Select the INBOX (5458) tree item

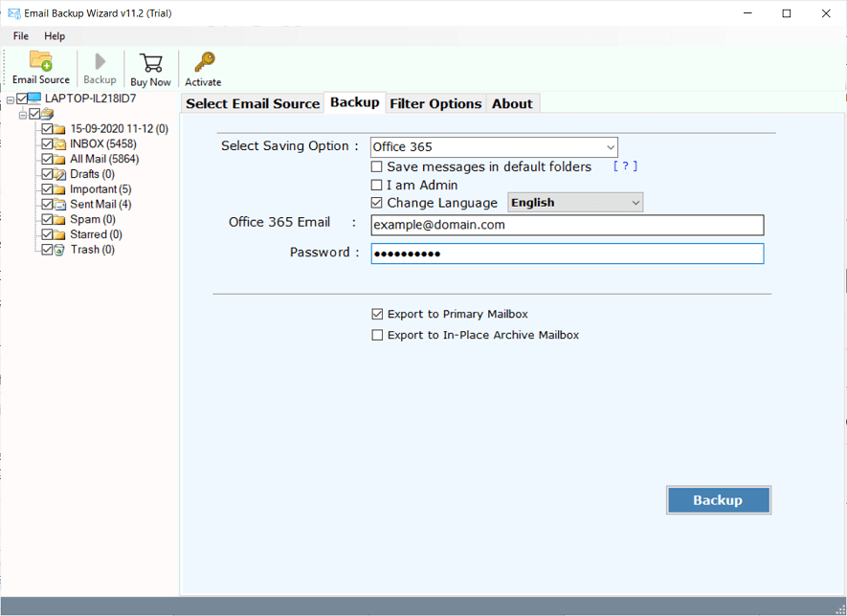[x=103, y=144]
